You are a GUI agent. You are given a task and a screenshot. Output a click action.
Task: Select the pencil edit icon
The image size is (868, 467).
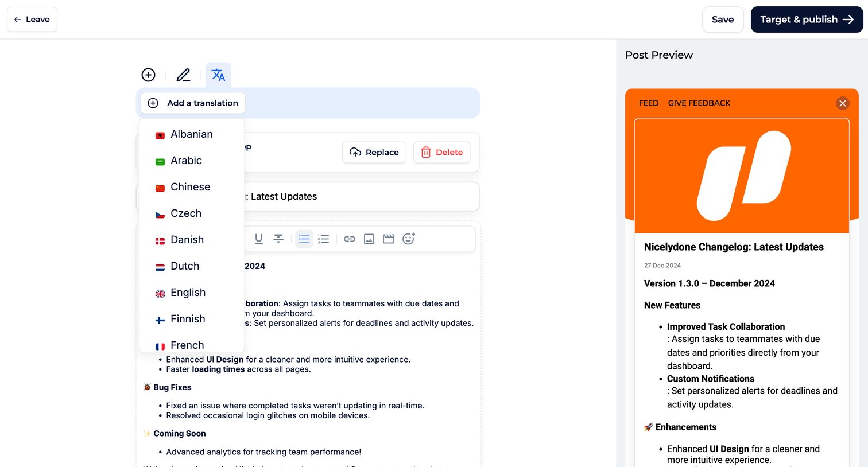[183, 75]
